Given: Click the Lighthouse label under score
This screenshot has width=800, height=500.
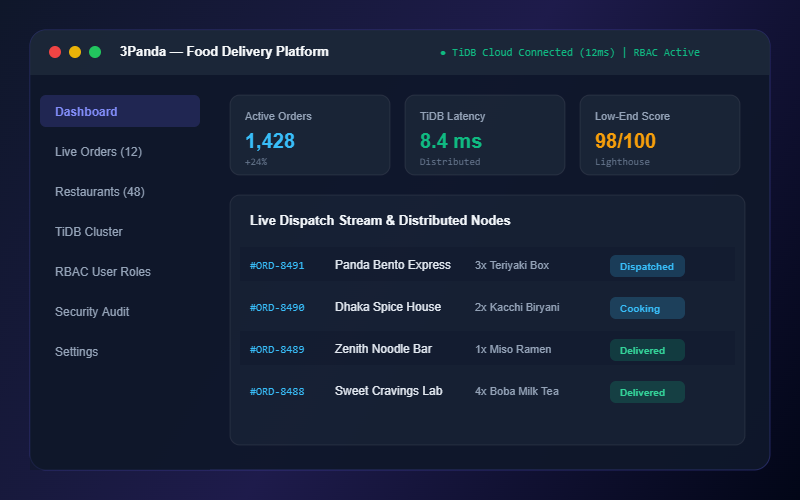Looking at the screenshot, I should [x=622, y=162].
